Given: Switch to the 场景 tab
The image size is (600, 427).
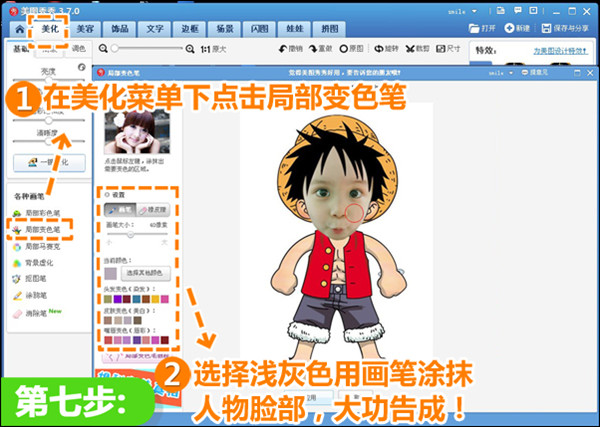Looking at the screenshot, I should [225, 29].
